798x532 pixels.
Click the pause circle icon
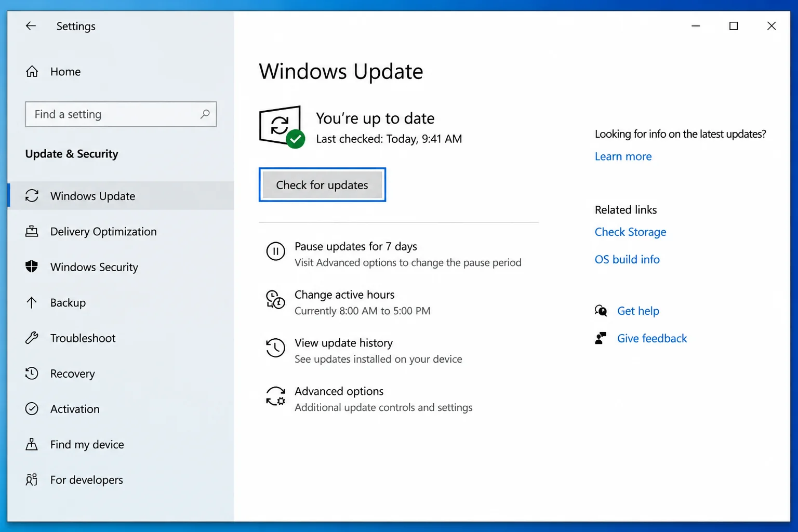click(x=275, y=251)
